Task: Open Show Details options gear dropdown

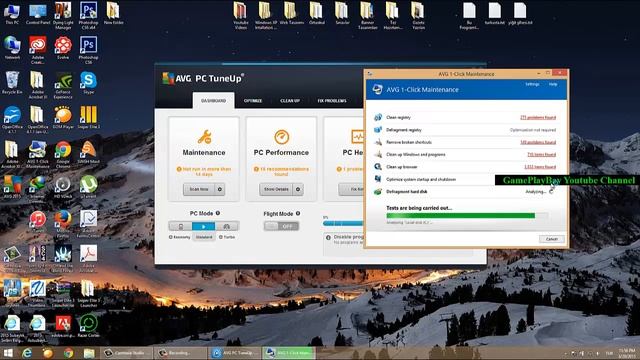Action: (x=298, y=189)
